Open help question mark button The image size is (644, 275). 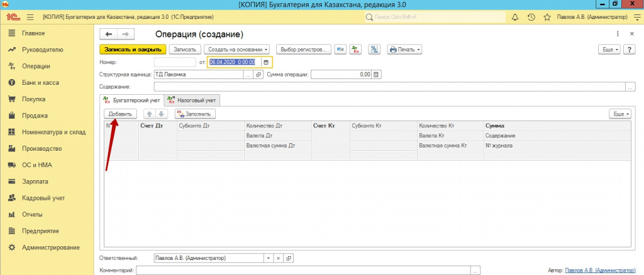pos(629,50)
